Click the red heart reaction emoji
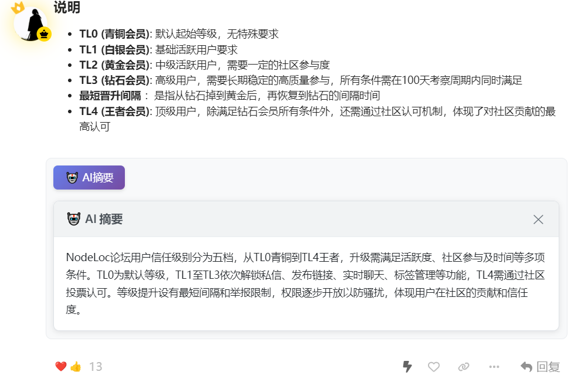The image size is (588, 392). pos(61,366)
